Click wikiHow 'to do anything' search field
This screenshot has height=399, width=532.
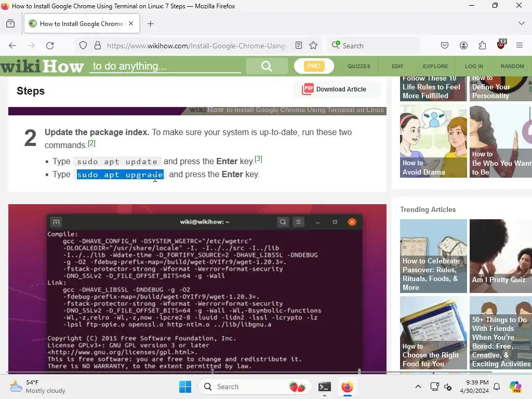pyautogui.click(x=165, y=66)
